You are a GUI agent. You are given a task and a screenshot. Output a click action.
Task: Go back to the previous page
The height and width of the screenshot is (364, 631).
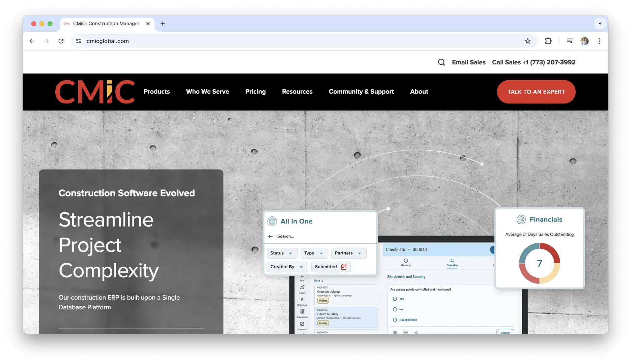tap(32, 41)
